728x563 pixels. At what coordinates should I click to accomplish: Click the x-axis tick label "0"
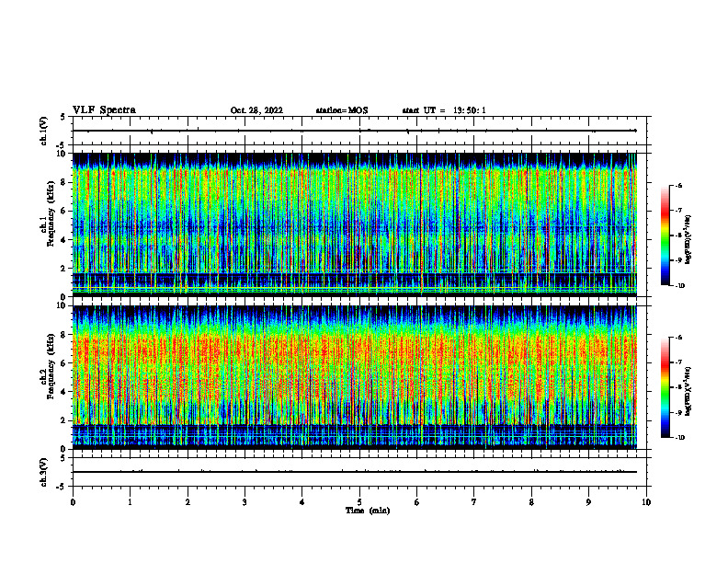point(73,502)
